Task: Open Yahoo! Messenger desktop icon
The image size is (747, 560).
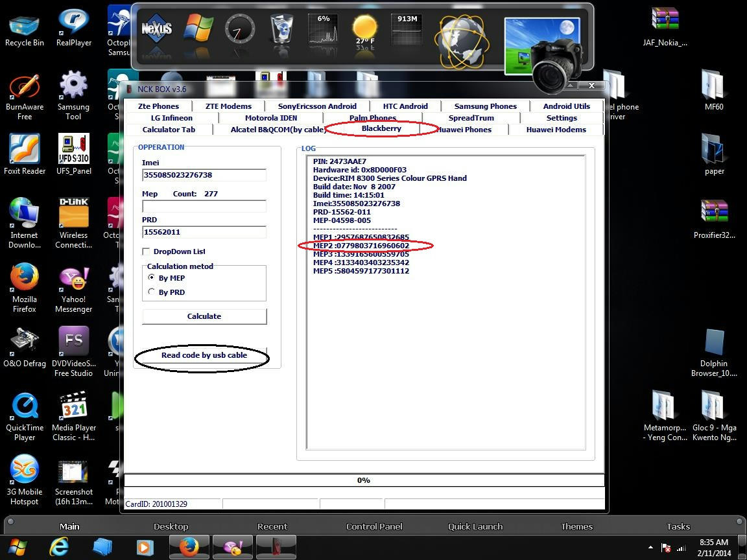Action: click(x=73, y=287)
